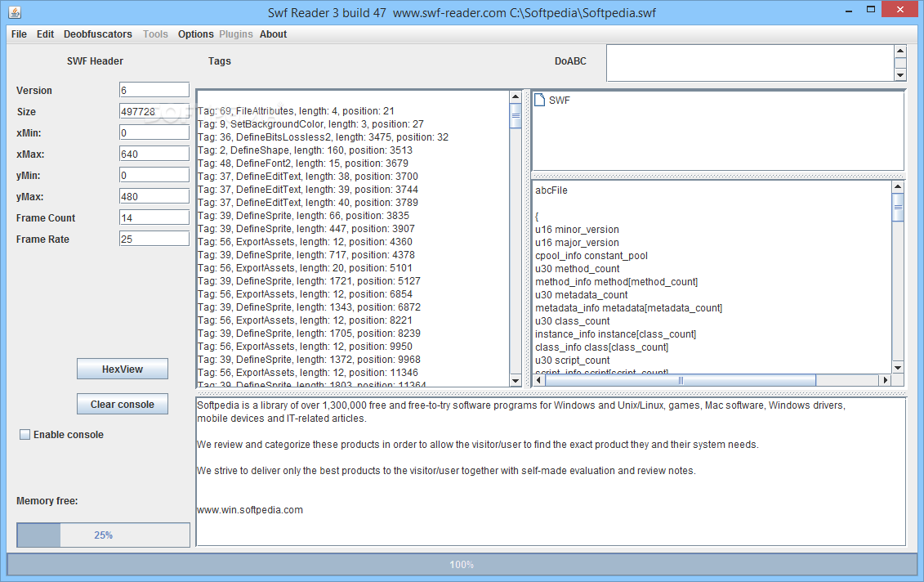Select DefineSprite row with length 717
This screenshot has width=924, height=582.
tap(306, 255)
